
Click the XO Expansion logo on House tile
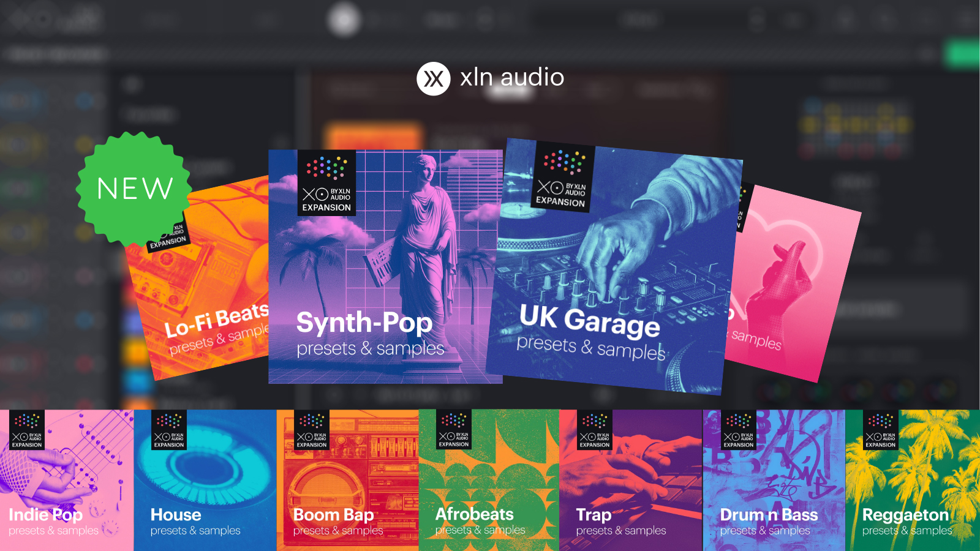tap(169, 430)
